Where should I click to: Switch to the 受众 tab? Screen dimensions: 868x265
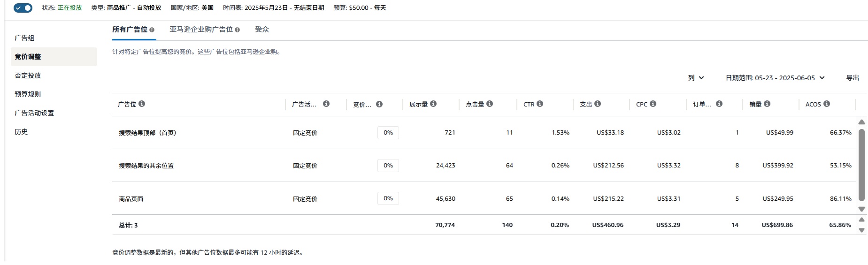pos(262,29)
